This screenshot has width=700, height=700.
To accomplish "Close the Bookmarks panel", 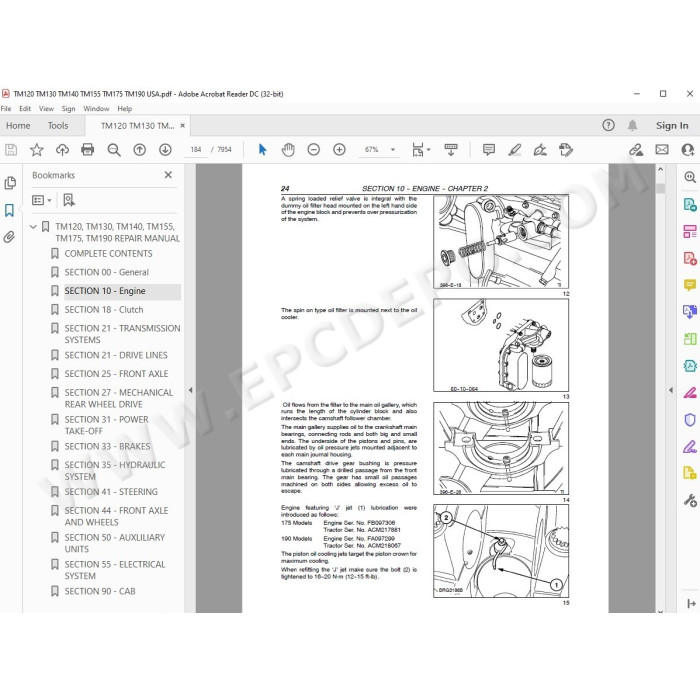I will (168, 175).
